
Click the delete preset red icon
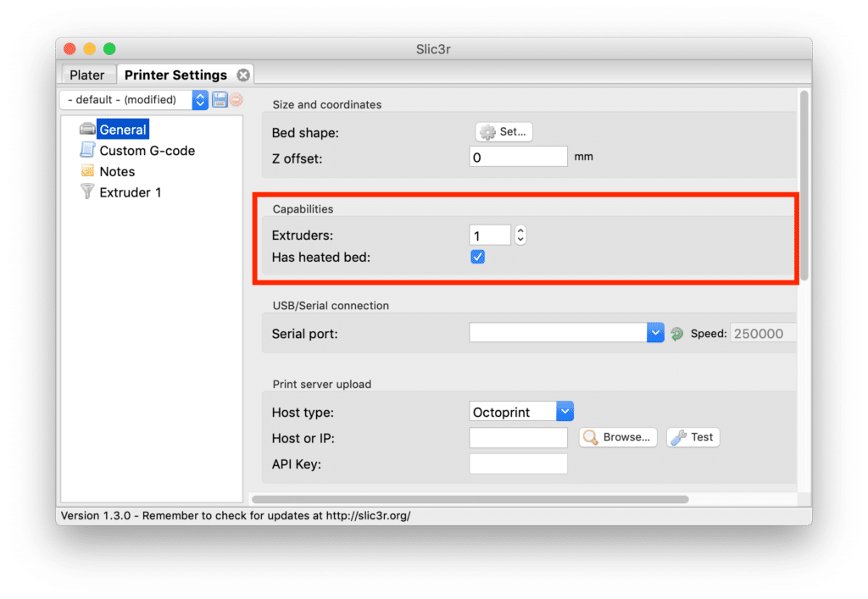(236, 100)
